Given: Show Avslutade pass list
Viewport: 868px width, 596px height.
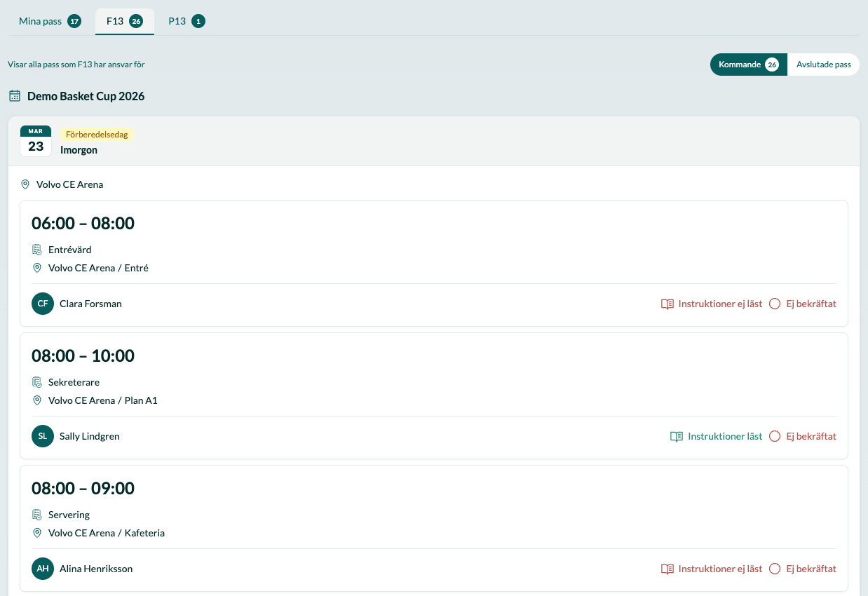Looking at the screenshot, I should pyautogui.click(x=823, y=65).
